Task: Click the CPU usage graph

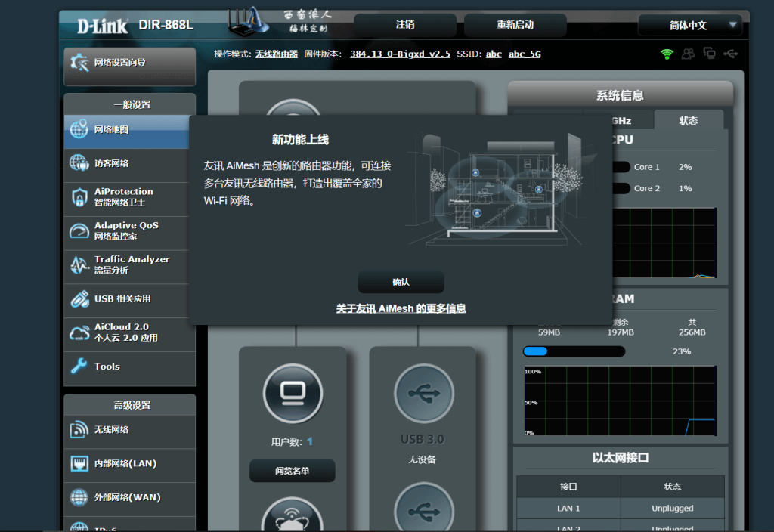Action: coord(664,243)
